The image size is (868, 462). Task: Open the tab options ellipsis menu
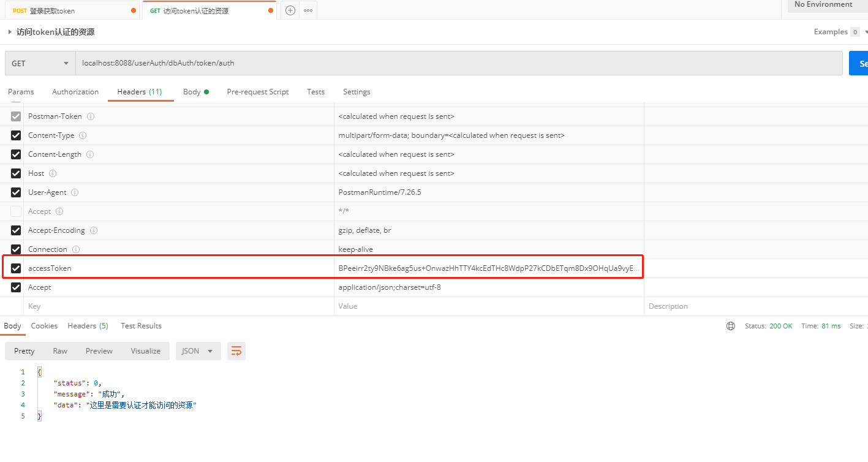coord(308,10)
